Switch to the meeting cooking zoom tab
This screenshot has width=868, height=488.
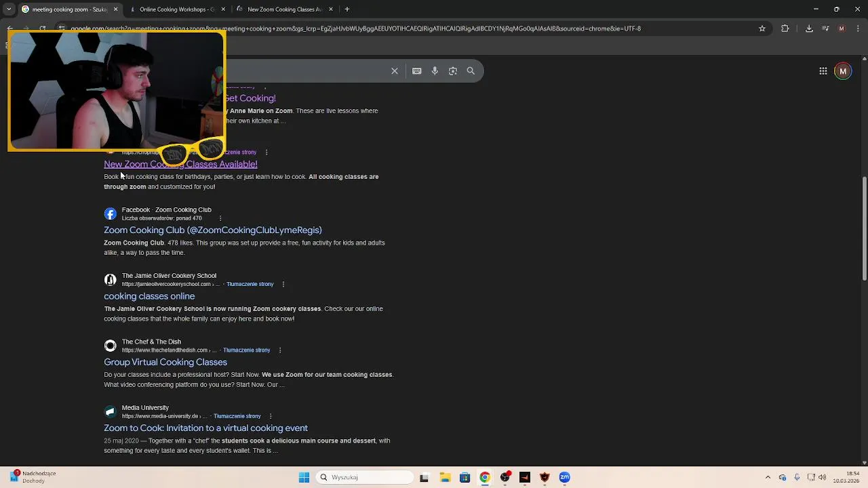[x=70, y=9]
